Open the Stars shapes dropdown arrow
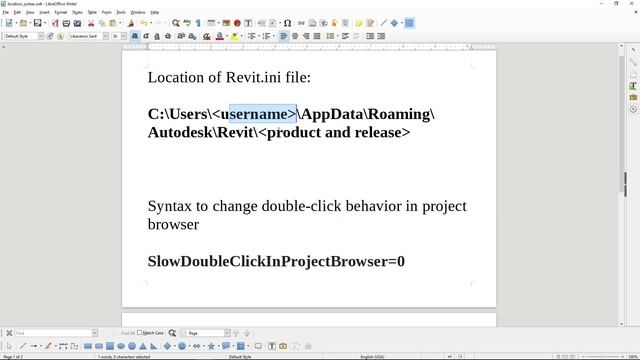This screenshot has width=640, height=360. pyautogui.click(x=218, y=346)
